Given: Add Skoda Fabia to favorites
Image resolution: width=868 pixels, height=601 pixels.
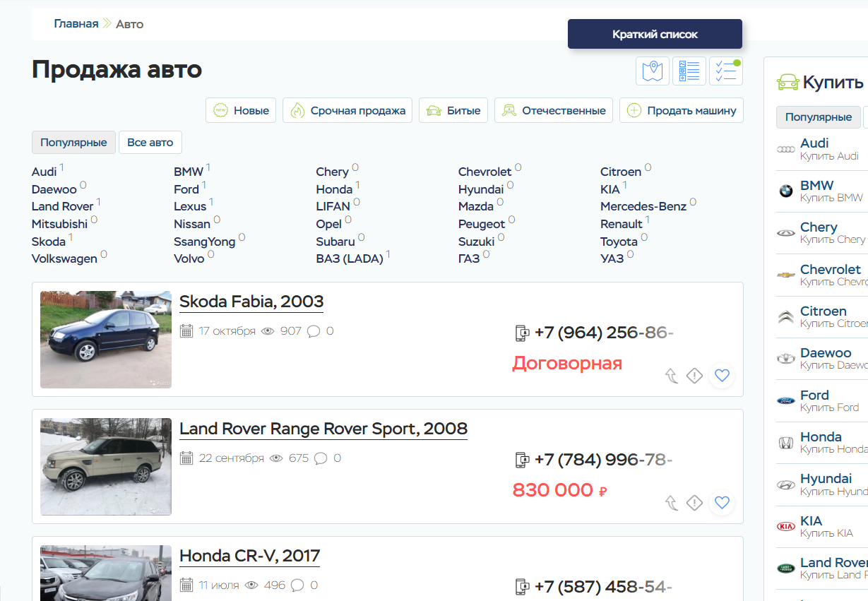Looking at the screenshot, I should point(721,376).
